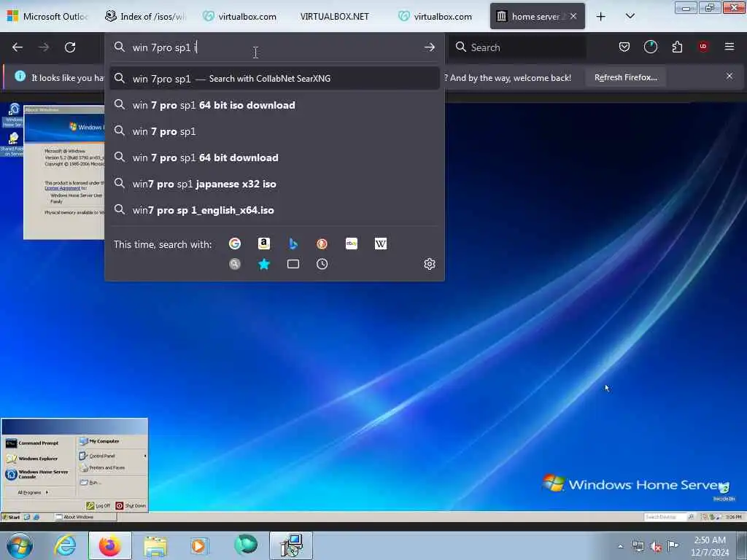Open the network tray icon

point(638,547)
